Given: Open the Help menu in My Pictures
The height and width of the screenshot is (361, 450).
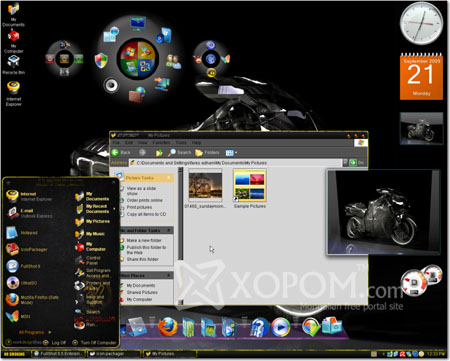Looking at the screenshot, I should [x=196, y=142].
